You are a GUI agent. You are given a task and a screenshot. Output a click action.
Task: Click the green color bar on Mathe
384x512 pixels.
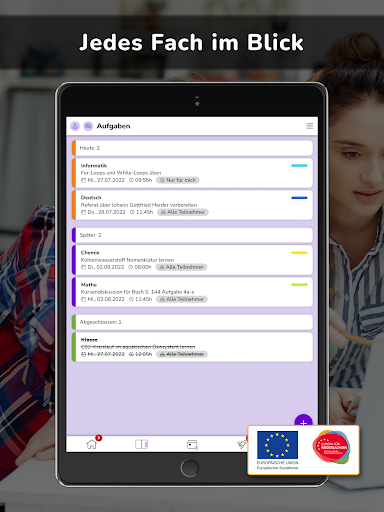pos(299,285)
